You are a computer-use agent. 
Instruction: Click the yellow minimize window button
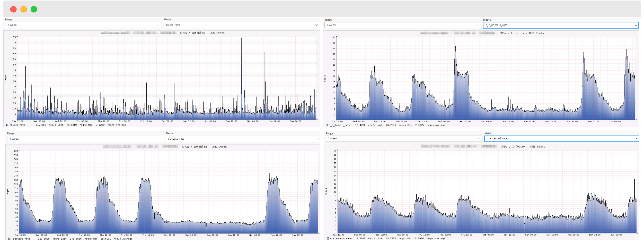coord(24,9)
